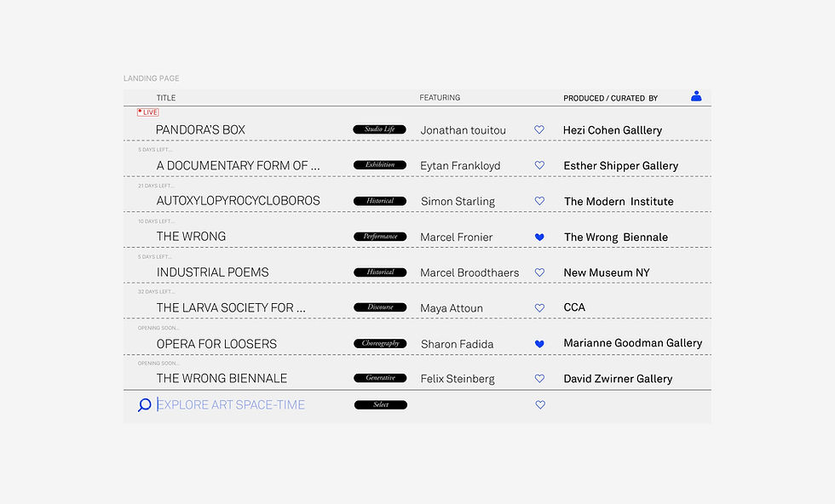This screenshot has height=504, width=835.
Task: Click the Choreography category pill
Action: [x=379, y=344]
